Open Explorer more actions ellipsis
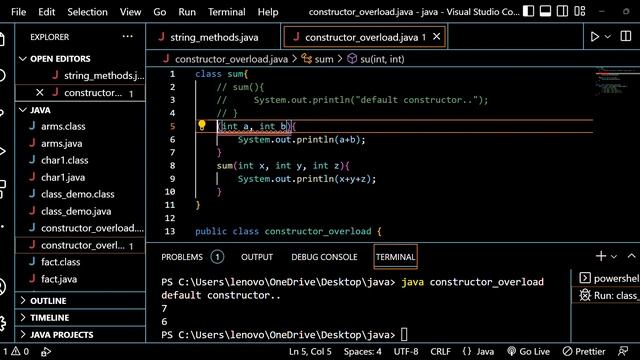 point(128,36)
